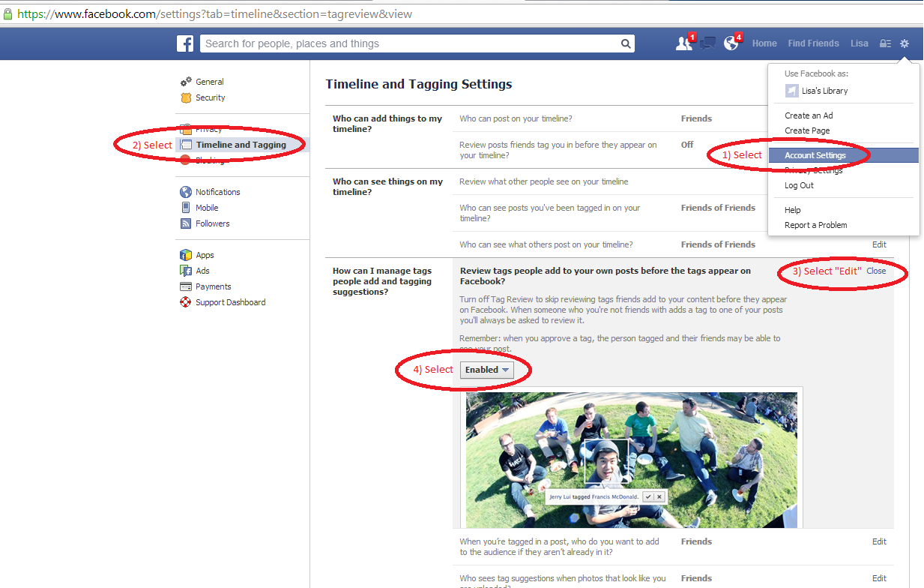
Task: Approve the tag on the sample photo
Action: pyautogui.click(x=647, y=496)
